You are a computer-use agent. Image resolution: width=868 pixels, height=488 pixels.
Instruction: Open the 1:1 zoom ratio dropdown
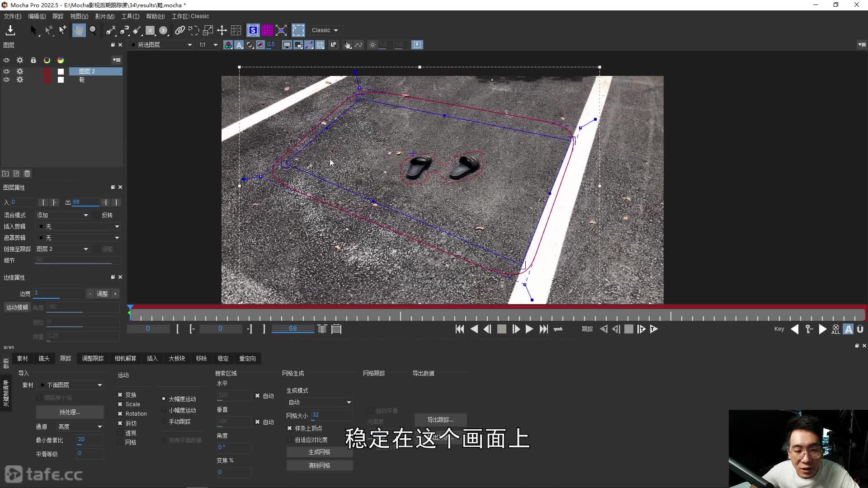(x=208, y=45)
